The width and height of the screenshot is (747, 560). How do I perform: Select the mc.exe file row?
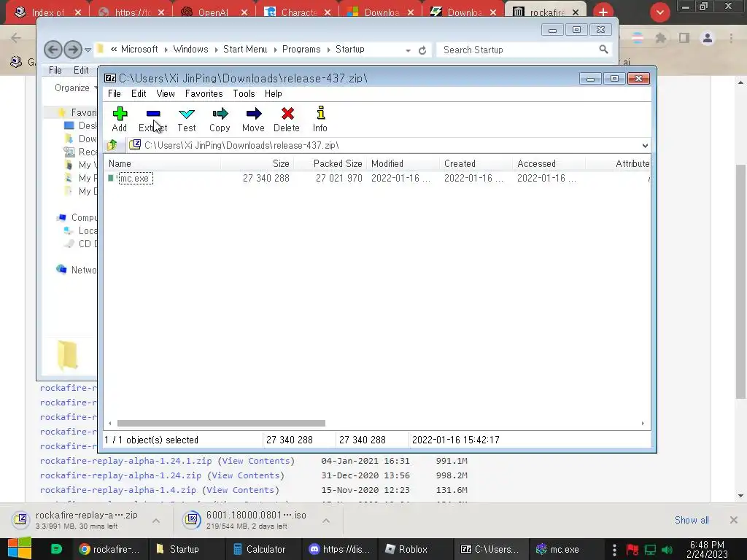tap(377, 178)
